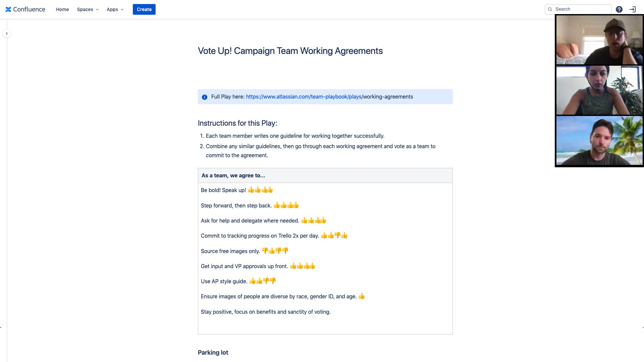
Task: Open the Spaces dropdown menu
Action: pyautogui.click(x=87, y=9)
